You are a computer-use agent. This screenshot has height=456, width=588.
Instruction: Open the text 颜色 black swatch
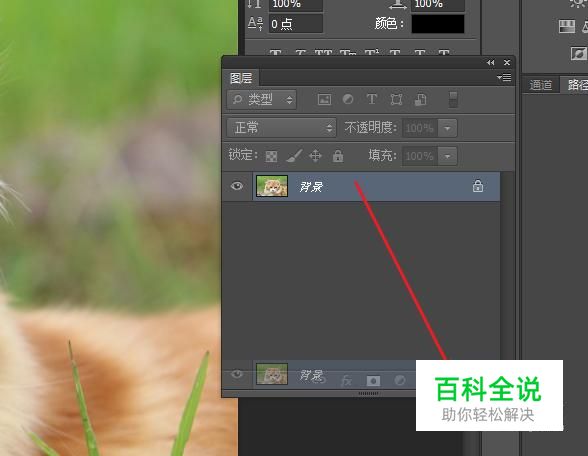click(438, 24)
